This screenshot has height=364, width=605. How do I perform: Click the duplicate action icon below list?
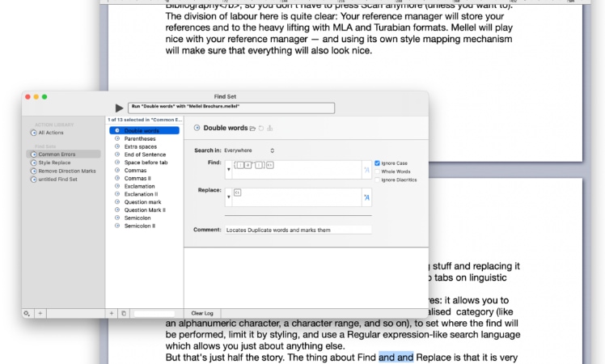coord(124,313)
